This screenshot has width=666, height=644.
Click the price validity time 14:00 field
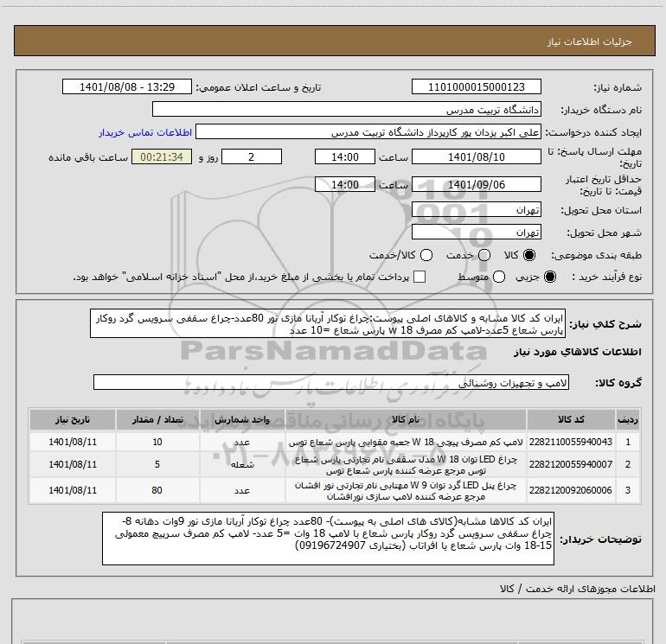pyautogui.click(x=345, y=184)
